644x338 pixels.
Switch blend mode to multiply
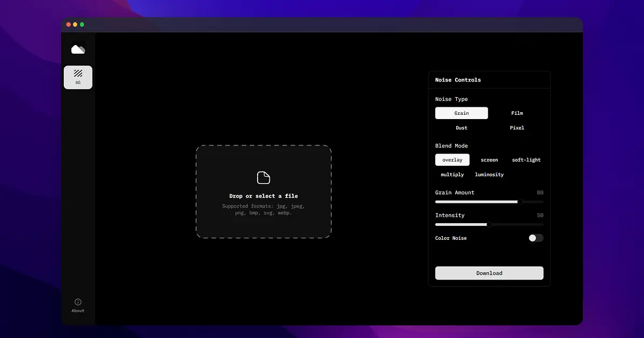(452, 174)
